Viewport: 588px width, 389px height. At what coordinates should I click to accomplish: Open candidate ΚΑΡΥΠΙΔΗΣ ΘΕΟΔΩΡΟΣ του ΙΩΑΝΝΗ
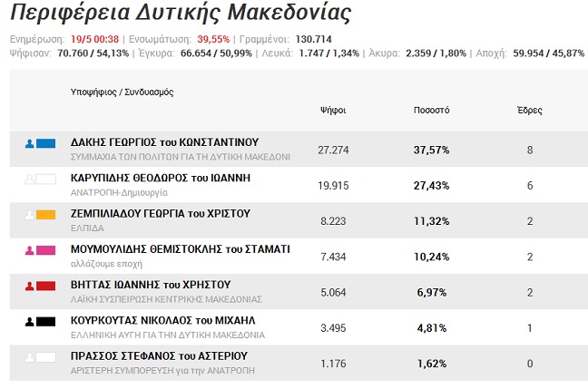pyautogui.click(x=161, y=178)
